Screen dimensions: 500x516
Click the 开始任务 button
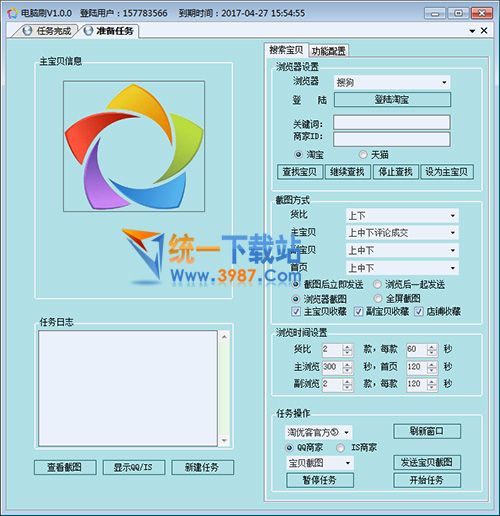[427, 480]
